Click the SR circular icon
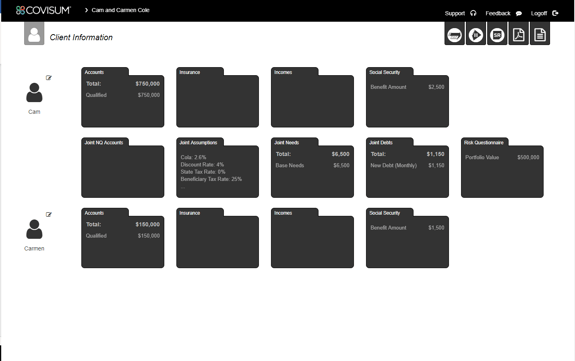 [x=497, y=34]
